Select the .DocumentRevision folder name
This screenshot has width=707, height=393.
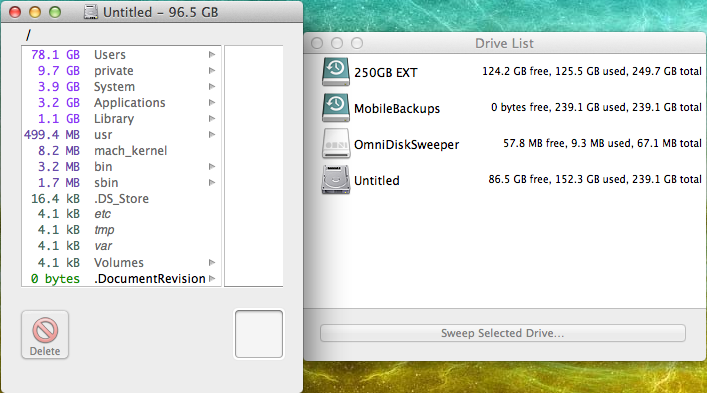[150, 279]
